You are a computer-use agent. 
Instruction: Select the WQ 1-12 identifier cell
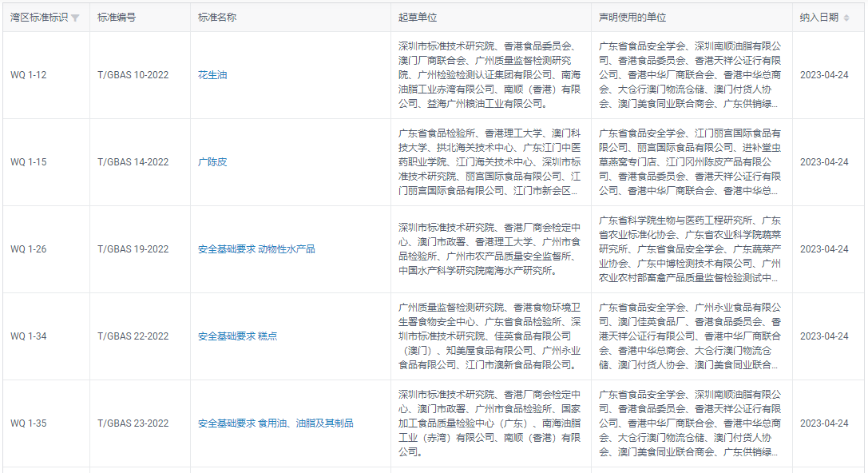(x=29, y=75)
